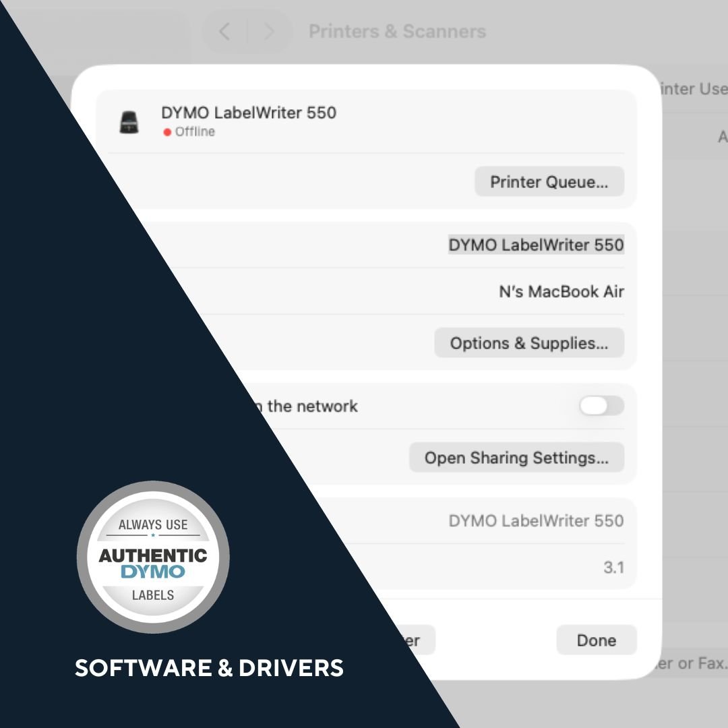Click the red Offline status indicator
Screen dimensions: 728x728
[x=167, y=132]
